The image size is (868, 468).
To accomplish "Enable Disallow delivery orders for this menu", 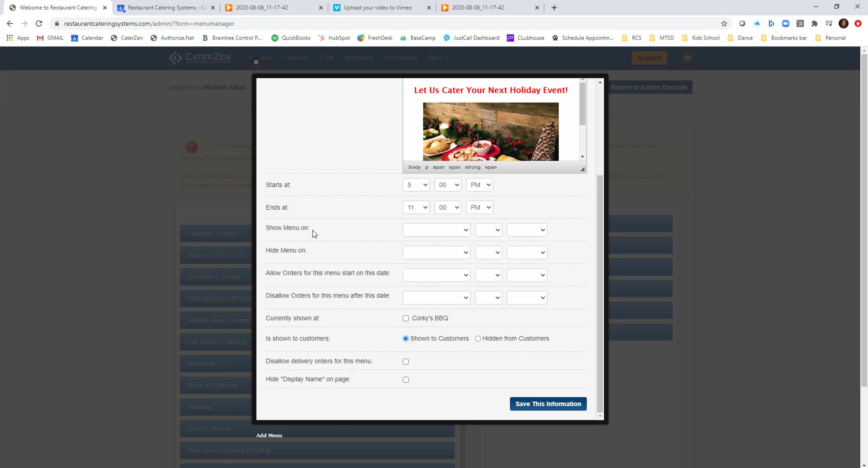I will coord(406,362).
